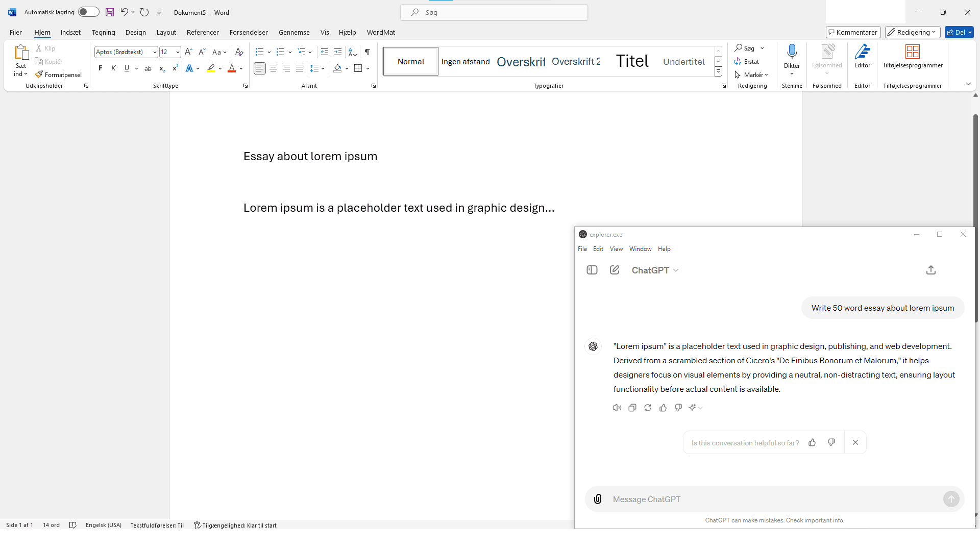The height and width of the screenshot is (551, 980).
Task: Apply underline formatting button
Action: 127,68
